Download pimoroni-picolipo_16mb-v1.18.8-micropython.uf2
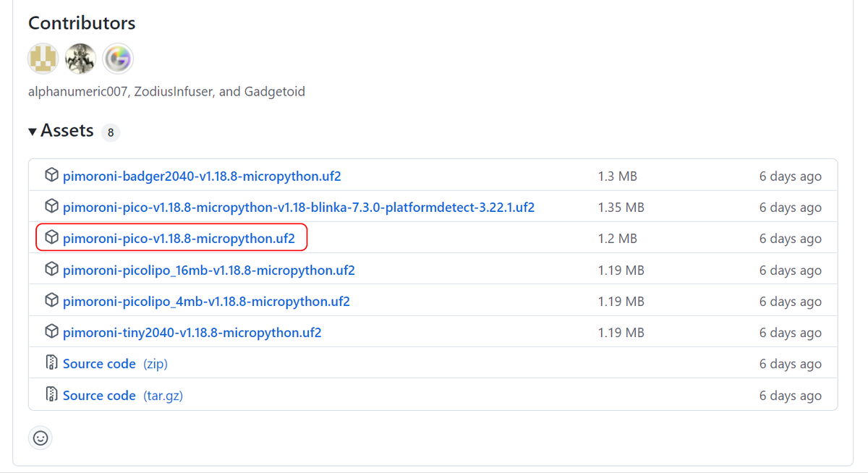Image resolution: width=868 pixels, height=473 pixels. click(x=208, y=270)
